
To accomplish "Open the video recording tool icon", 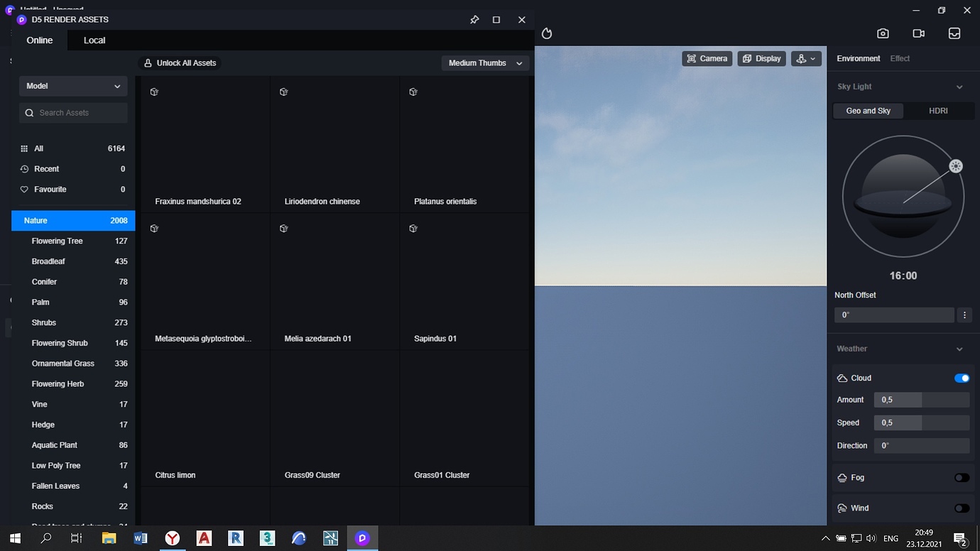I will pos(918,33).
